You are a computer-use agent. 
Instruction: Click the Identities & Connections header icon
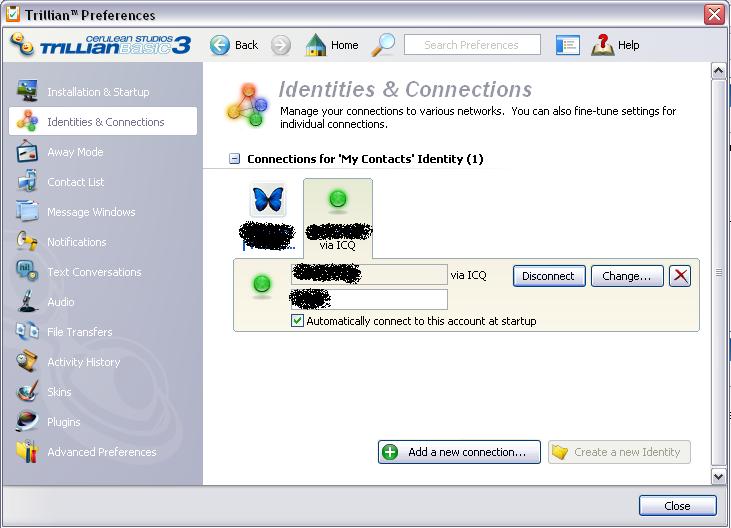click(x=248, y=105)
